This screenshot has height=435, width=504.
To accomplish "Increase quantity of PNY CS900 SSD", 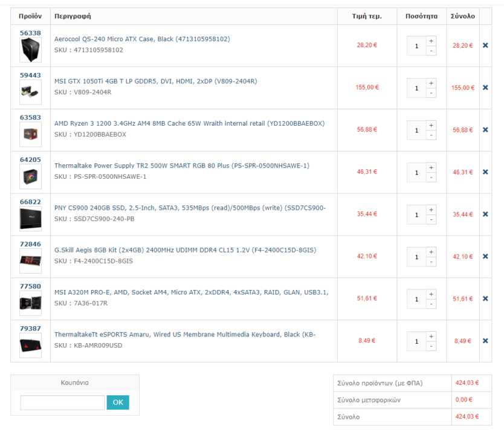I will click(x=431, y=210).
